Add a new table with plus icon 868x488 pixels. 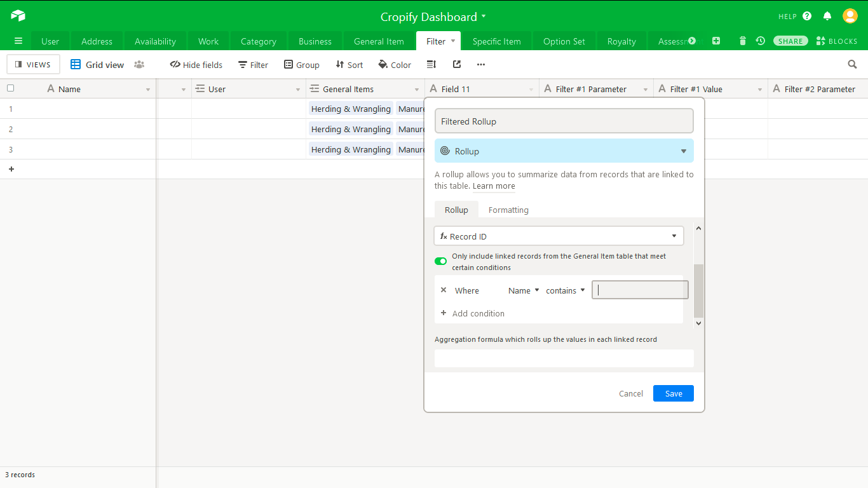click(716, 41)
